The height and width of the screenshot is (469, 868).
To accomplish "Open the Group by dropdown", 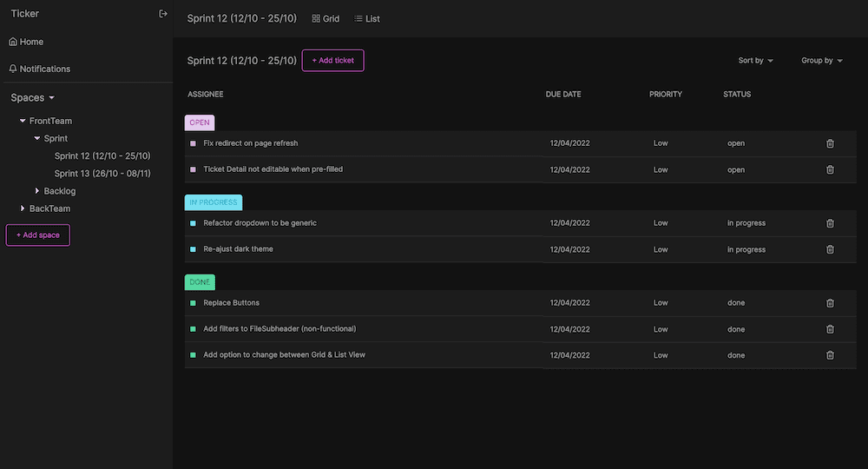I will (821, 61).
